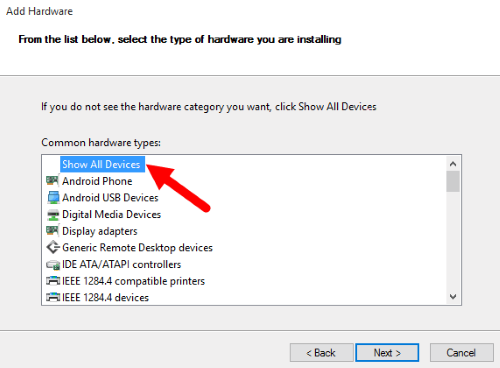Go back with the Back button
This screenshot has width=500, height=368.
click(x=321, y=353)
